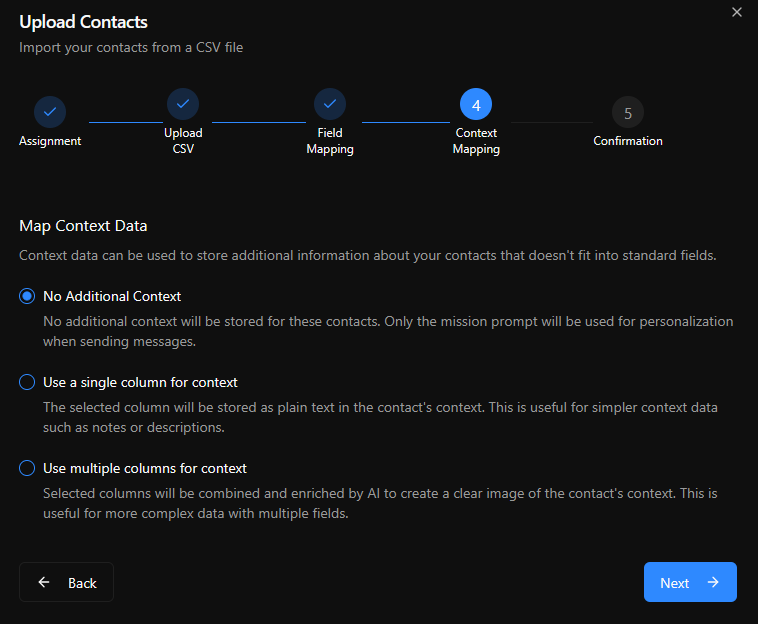Click the right arrow icon beside Next
The image size is (758, 624).
(x=713, y=582)
